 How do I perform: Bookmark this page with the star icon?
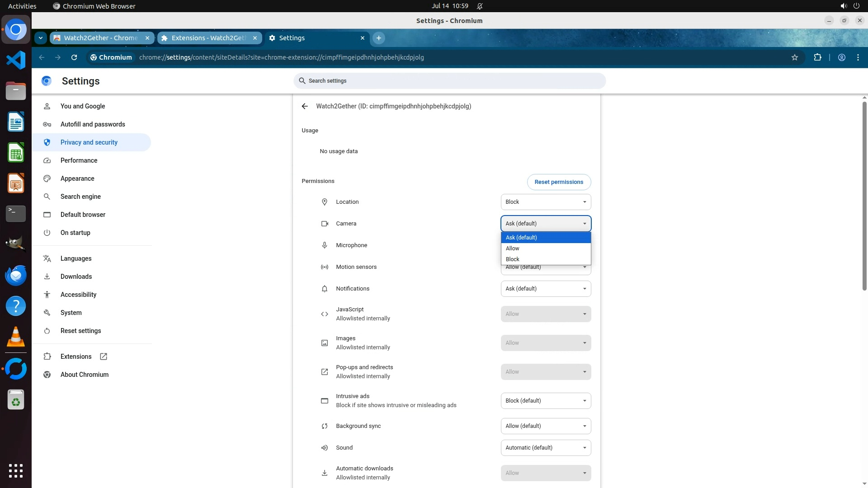(x=795, y=57)
